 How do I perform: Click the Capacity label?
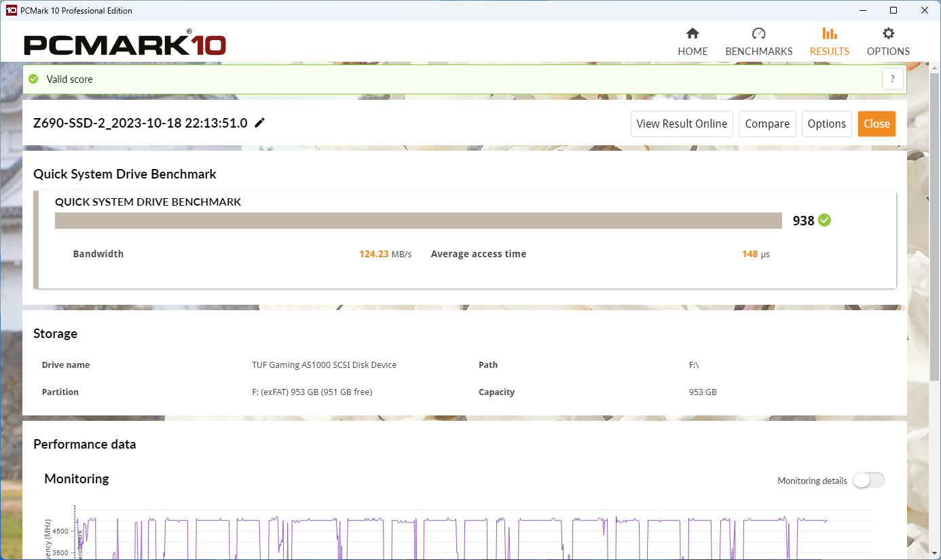coord(497,392)
